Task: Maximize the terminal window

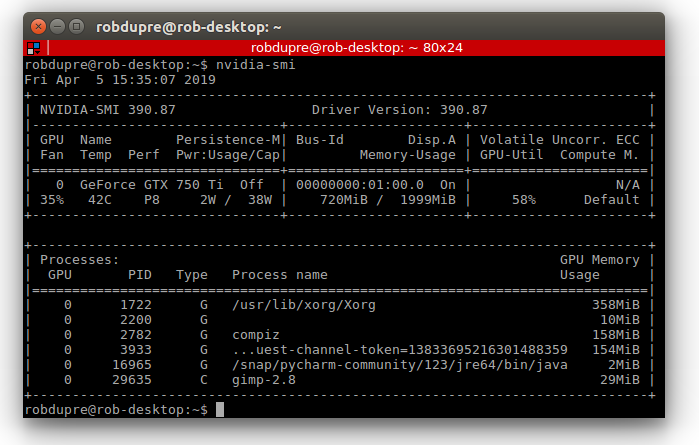Action: tap(77, 27)
